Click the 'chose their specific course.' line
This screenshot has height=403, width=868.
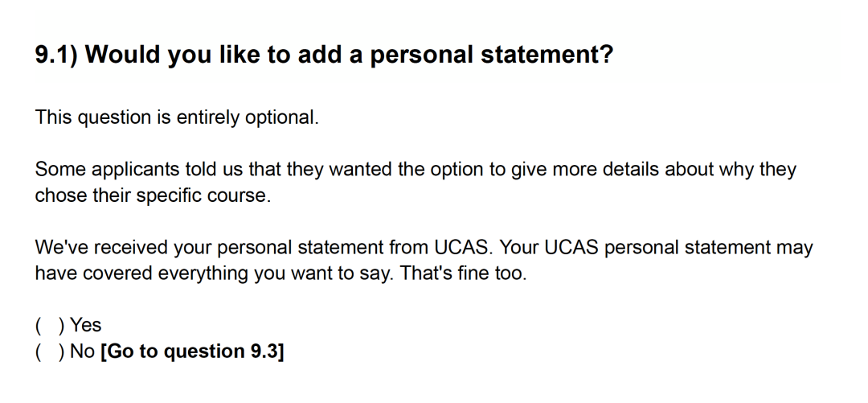[x=154, y=195]
